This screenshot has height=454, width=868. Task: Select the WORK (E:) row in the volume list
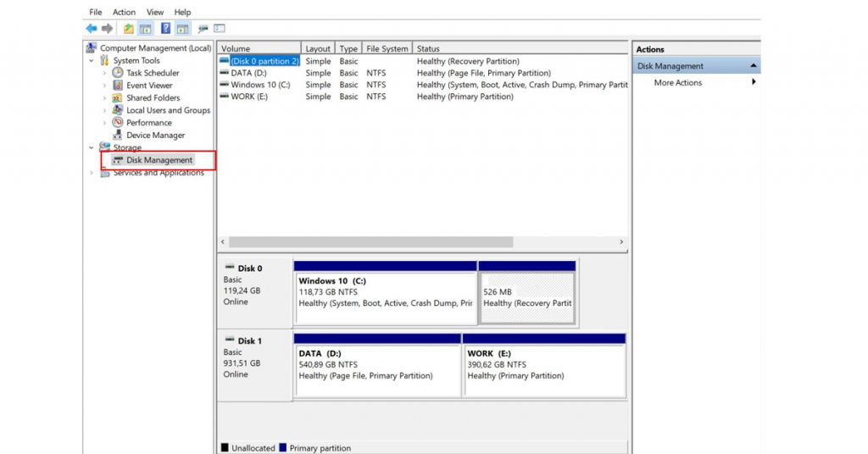click(424, 97)
